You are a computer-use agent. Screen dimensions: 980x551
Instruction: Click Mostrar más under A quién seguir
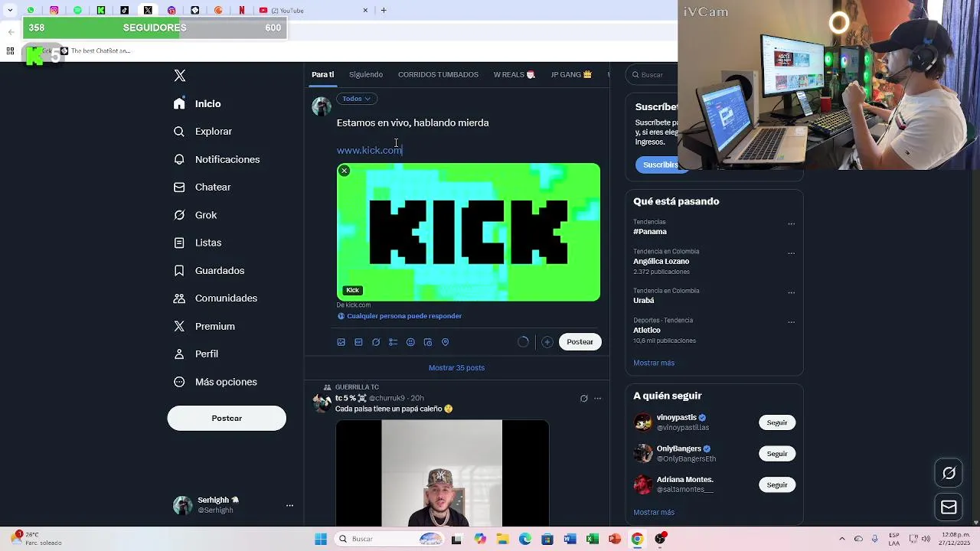[x=654, y=512]
